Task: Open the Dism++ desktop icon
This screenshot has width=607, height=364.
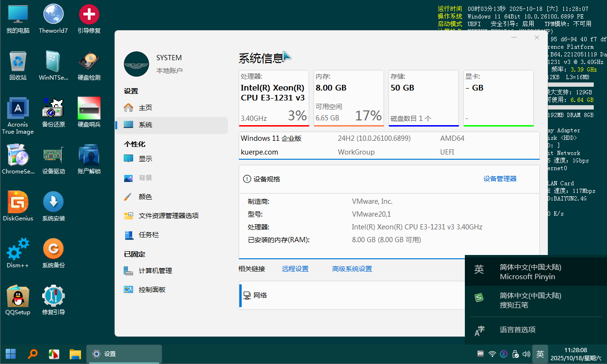Action: tap(18, 250)
